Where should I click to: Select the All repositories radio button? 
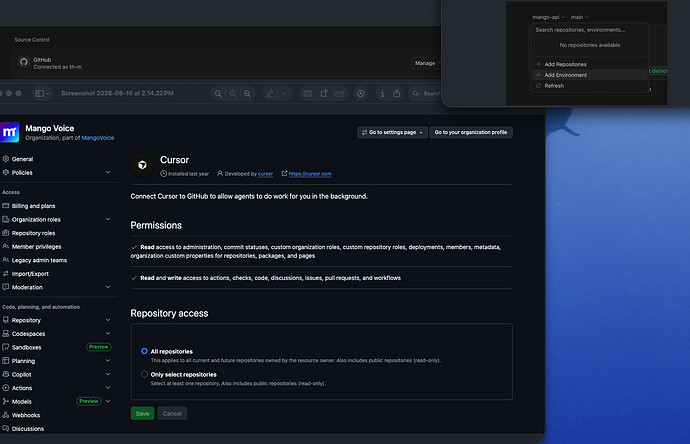pyautogui.click(x=144, y=351)
